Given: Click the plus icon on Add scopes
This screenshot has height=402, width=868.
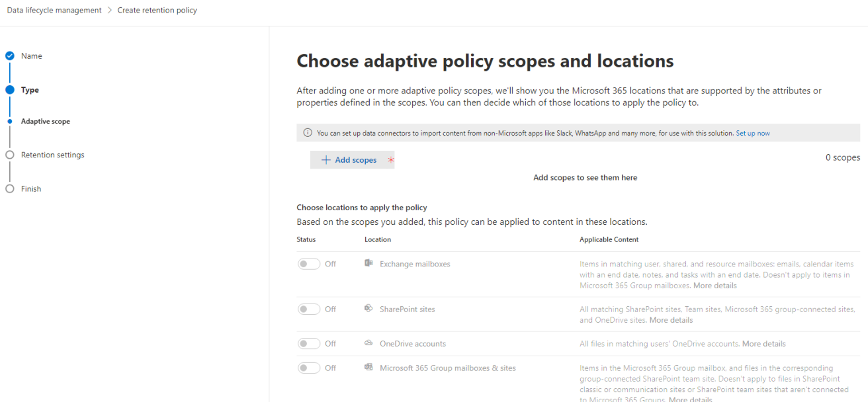Looking at the screenshot, I should click(325, 159).
